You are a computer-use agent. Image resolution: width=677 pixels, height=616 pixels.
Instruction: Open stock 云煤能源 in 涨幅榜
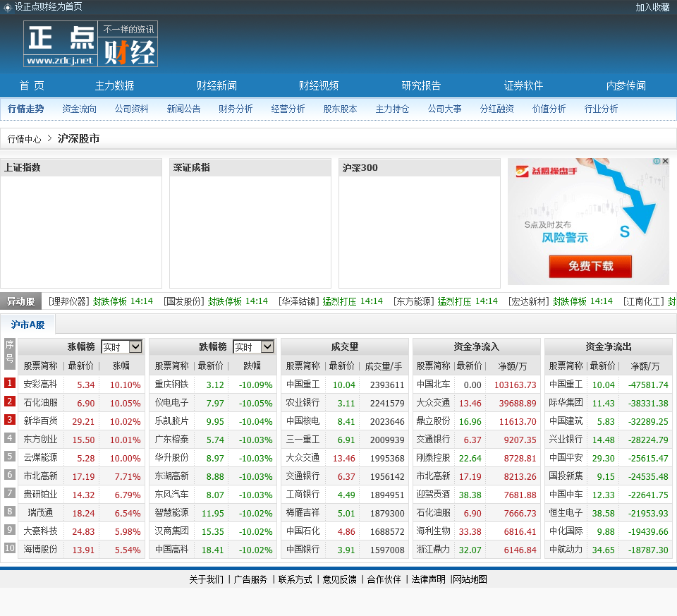pos(41,458)
